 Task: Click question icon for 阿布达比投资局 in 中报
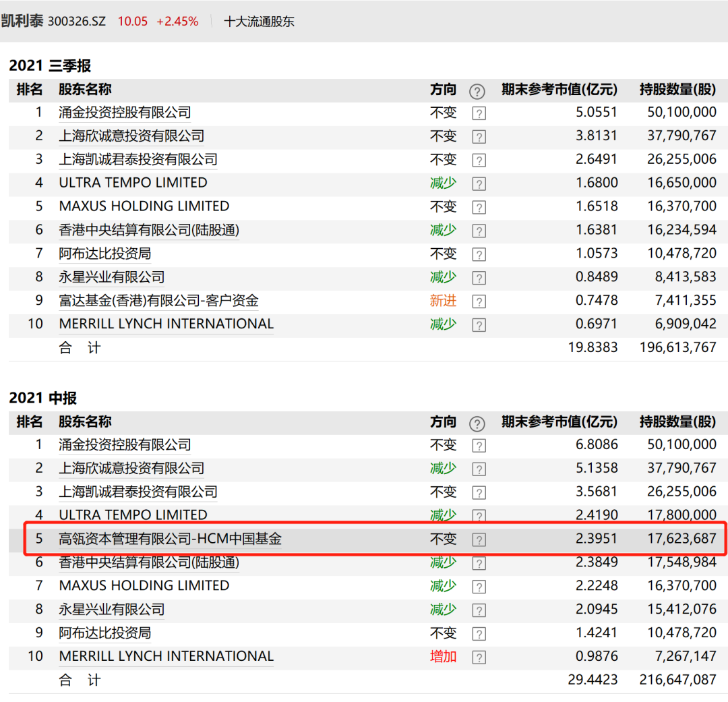[x=479, y=634]
